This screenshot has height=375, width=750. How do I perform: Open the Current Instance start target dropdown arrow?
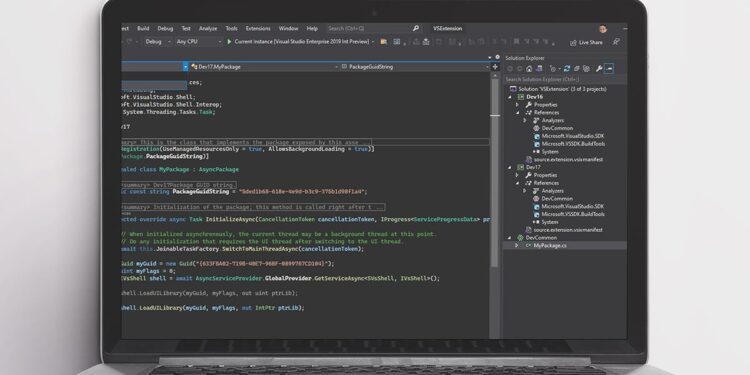pyautogui.click(x=373, y=42)
